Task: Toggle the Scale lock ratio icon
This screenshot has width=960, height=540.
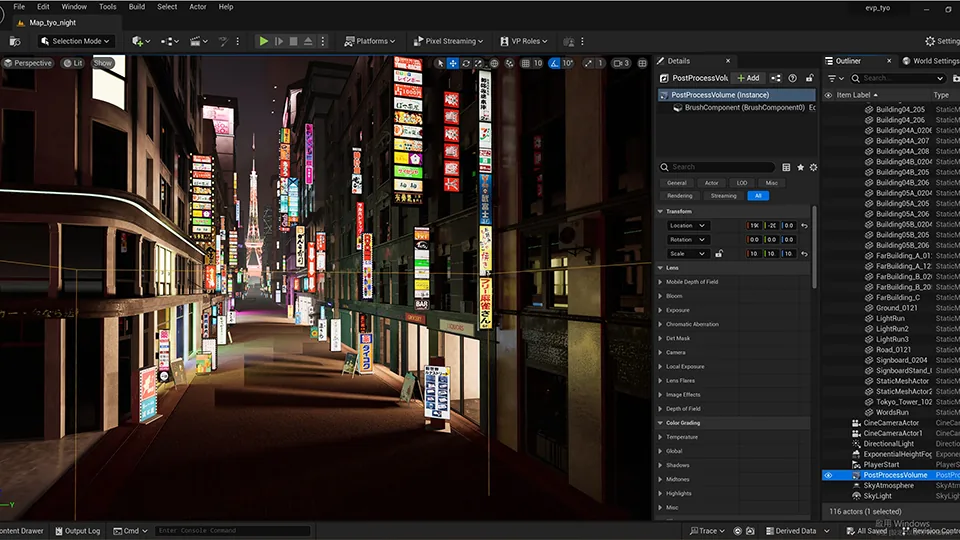Action: pos(719,253)
